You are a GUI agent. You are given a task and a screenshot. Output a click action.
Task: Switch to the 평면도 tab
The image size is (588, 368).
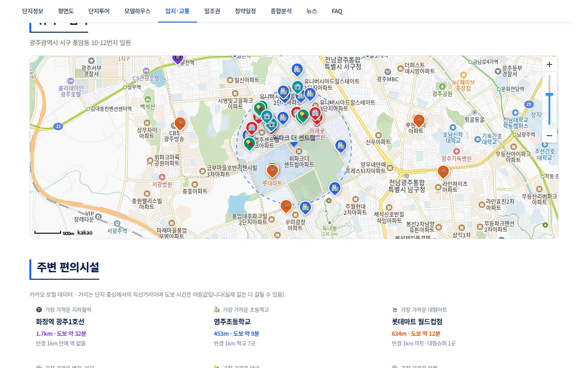click(66, 11)
